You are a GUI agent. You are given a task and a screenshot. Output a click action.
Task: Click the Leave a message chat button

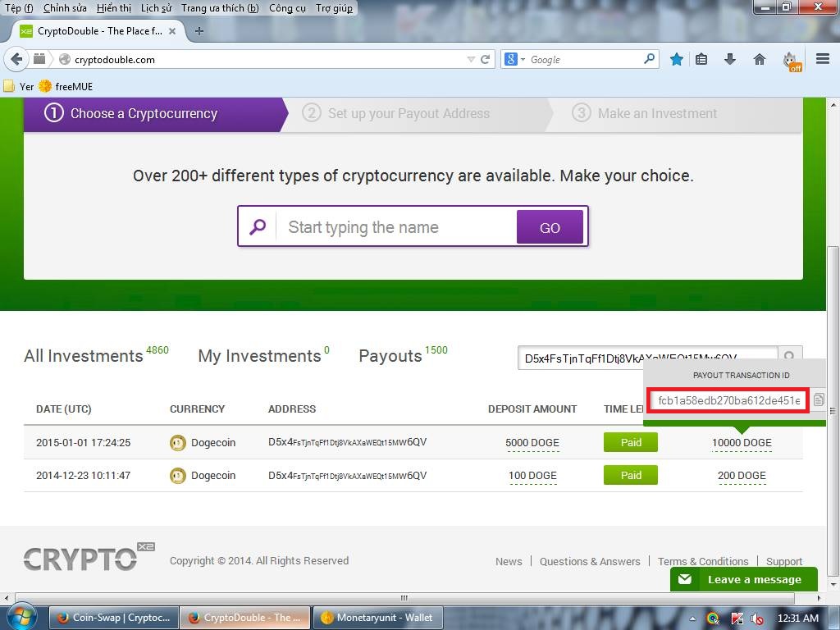743,579
